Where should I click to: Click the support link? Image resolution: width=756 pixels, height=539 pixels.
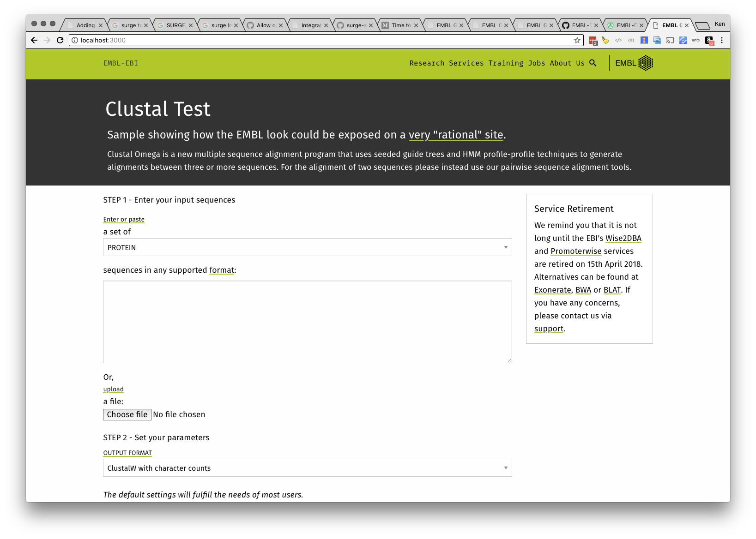pyautogui.click(x=549, y=329)
